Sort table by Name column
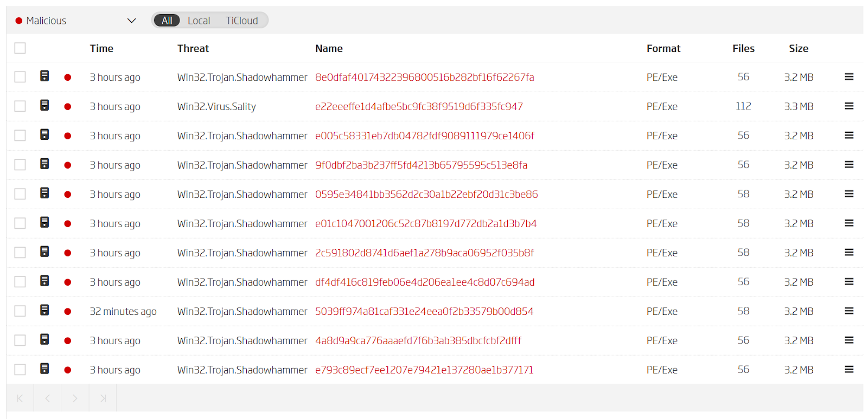The height and width of the screenshot is (419, 868). [x=329, y=48]
